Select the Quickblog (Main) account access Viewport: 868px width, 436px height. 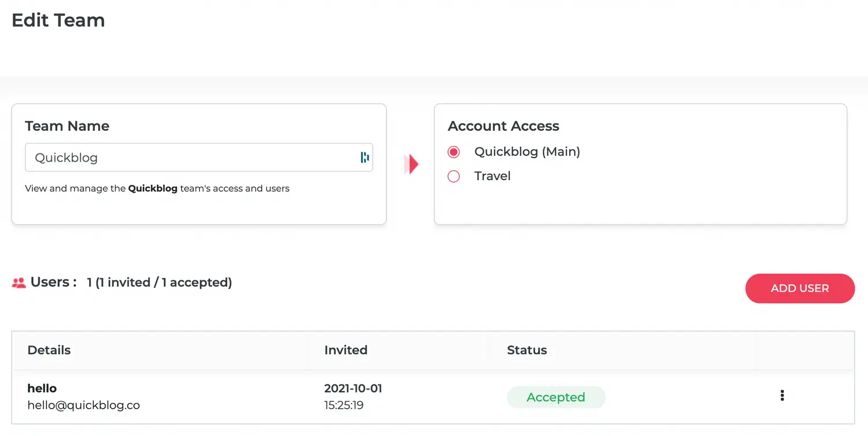(454, 152)
